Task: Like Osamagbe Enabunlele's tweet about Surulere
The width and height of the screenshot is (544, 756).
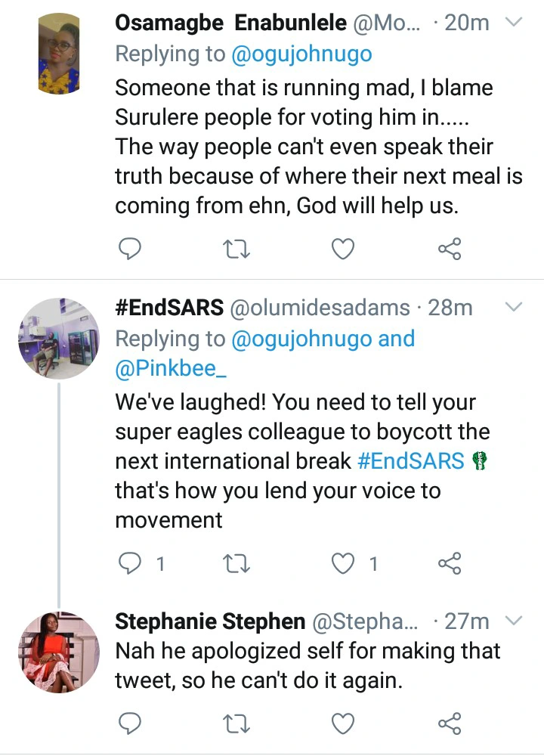Action: pos(344,247)
